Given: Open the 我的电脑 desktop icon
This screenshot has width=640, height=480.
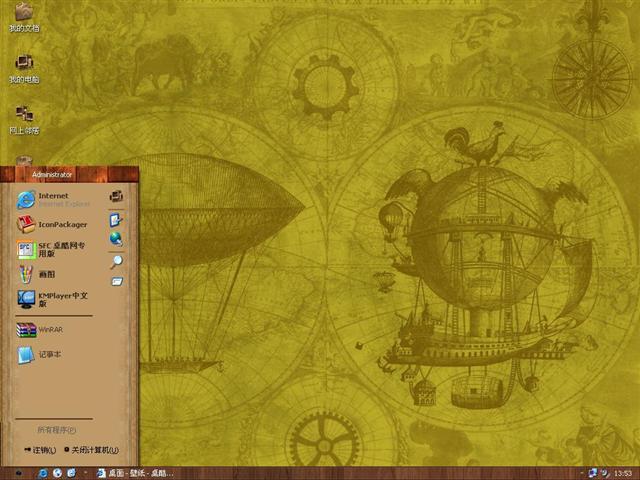Looking at the screenshot, I should click(24, 66).
